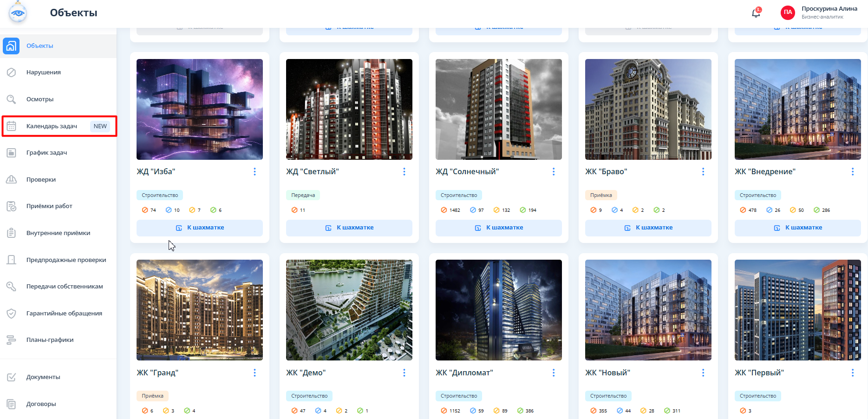Click К шахматке for ЖД "Светлый"
This screenshot has width=868, height=419.
[349, 228]
